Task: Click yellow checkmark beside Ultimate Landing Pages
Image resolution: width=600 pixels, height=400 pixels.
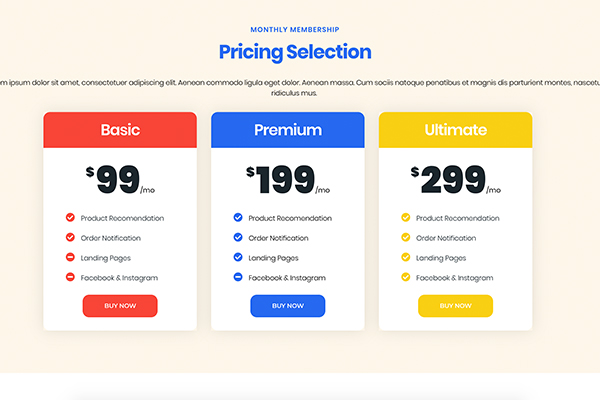Action: point(406,257)
